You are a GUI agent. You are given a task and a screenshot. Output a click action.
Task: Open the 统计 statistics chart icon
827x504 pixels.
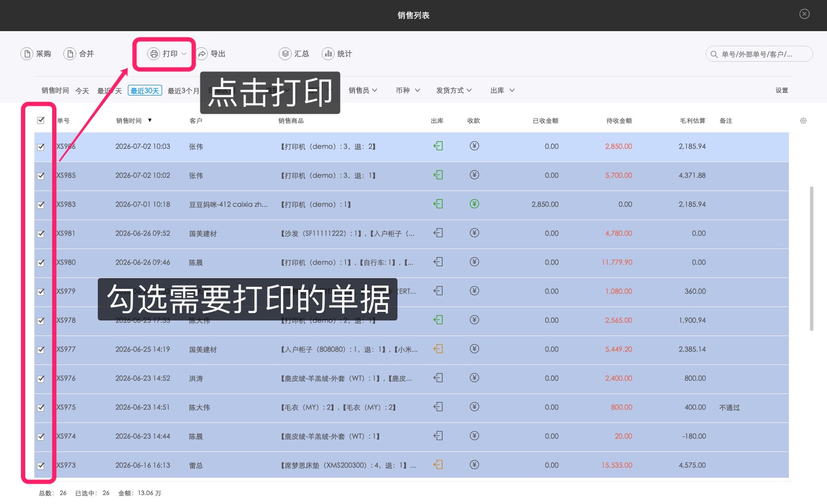(328, 54)
